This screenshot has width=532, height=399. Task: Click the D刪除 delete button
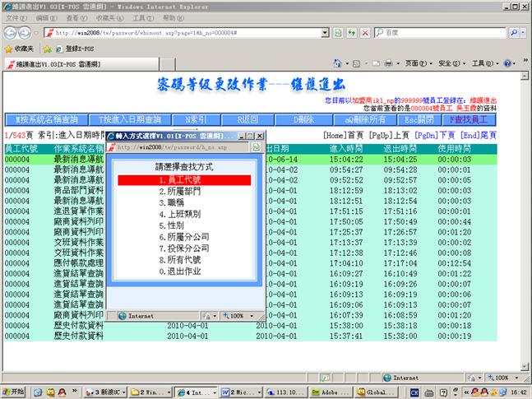pos(307,119)
